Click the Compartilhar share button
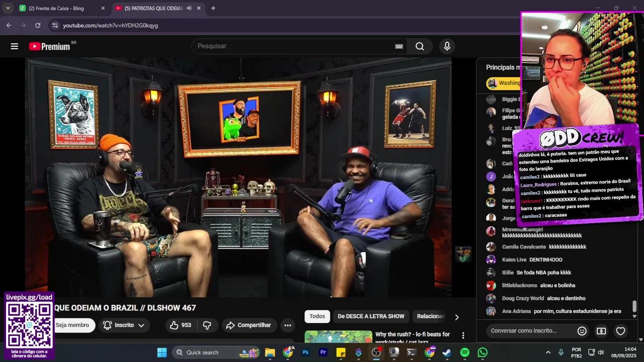 [x=249, y=325]
